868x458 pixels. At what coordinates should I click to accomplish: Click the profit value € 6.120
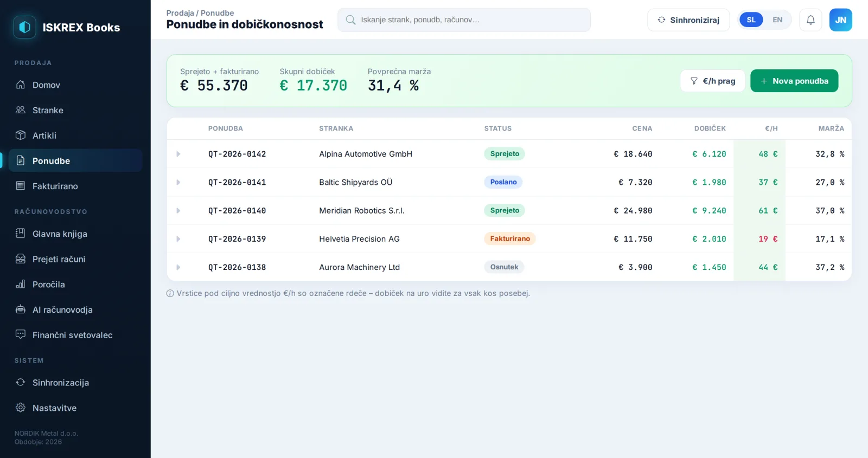(x=709, y=154)
